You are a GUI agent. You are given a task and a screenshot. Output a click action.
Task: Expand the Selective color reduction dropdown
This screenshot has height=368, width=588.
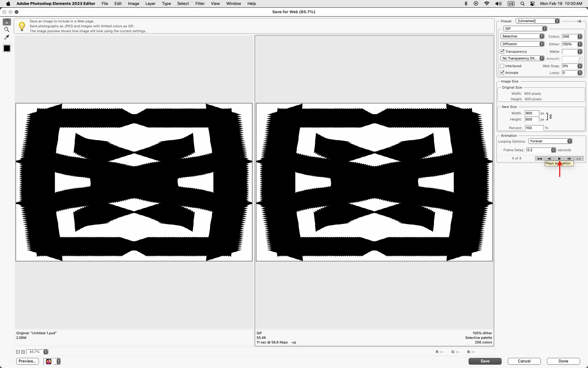tap(522, 36)
